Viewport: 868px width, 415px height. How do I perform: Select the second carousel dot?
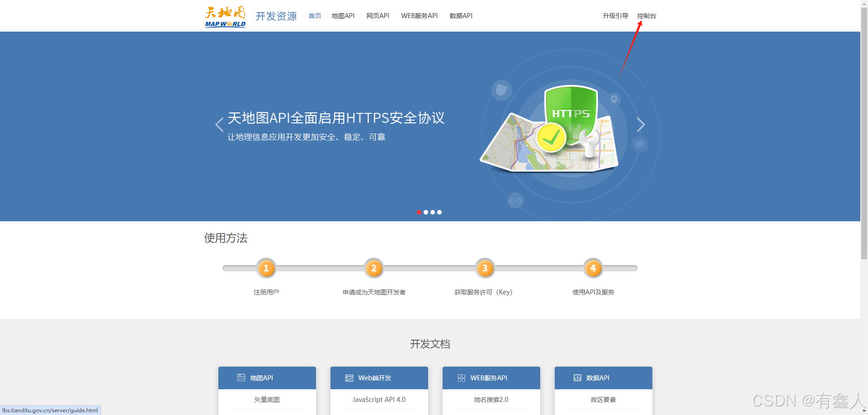tap(426, 212)
